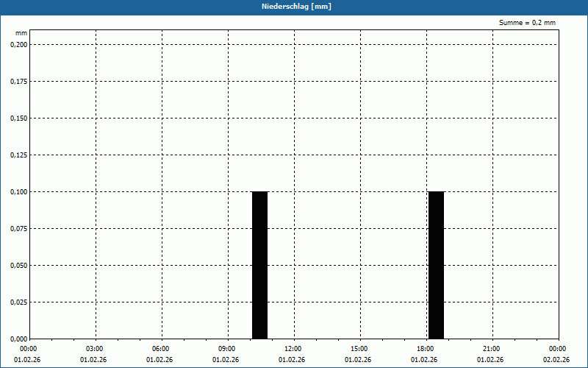
Task: Click the 02.02.26 date label
Action: click(556, 359)
